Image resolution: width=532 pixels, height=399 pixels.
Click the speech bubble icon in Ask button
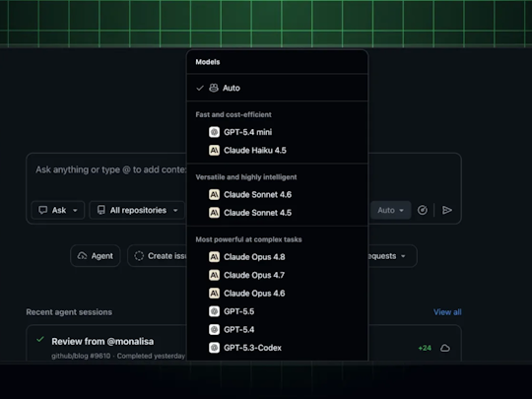[42, 210]
